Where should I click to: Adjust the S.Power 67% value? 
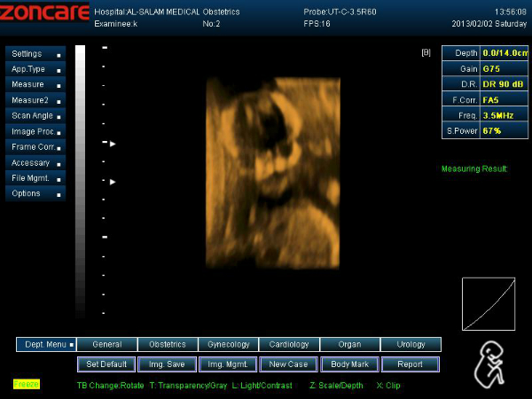click(505, 131)
